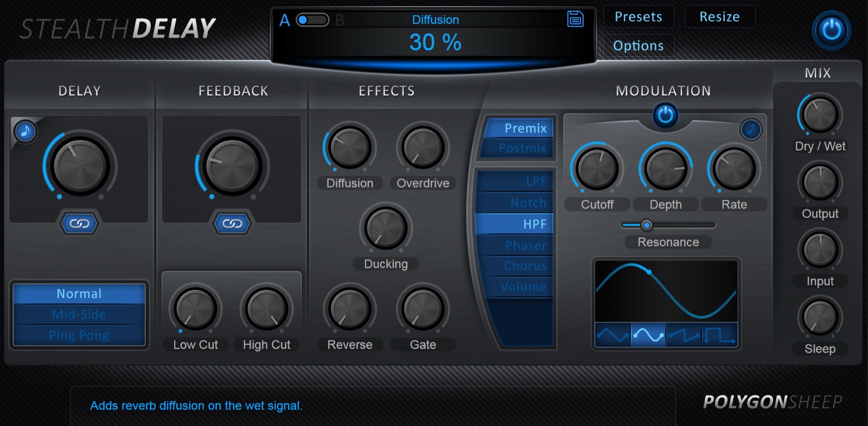Select Postmix modulation routing

(x=517, y=148)
